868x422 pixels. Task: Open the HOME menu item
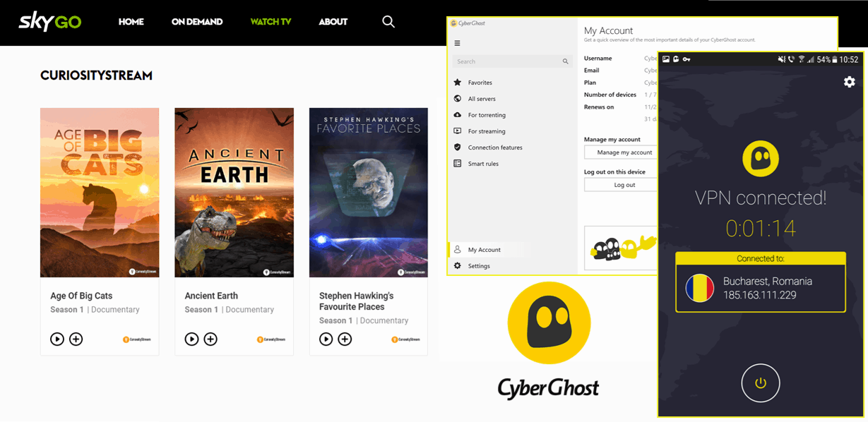pyautogui.click(x=131, y=22)
